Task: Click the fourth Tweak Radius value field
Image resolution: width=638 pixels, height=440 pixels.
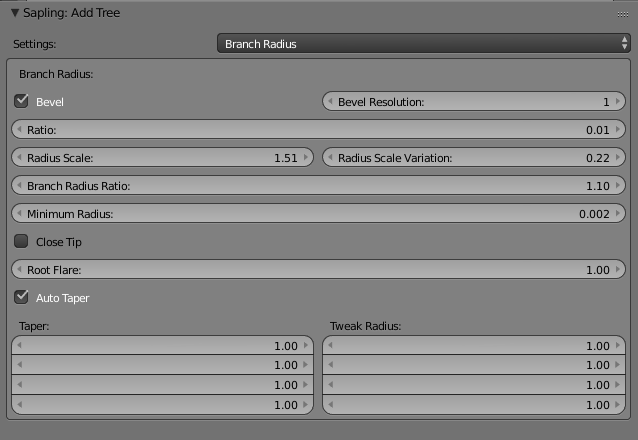Action: coord(474,405)
